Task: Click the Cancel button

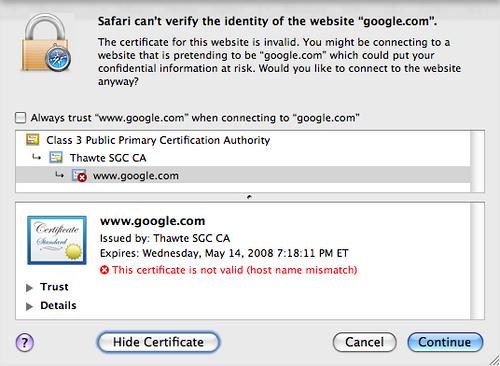Action: 364,342
